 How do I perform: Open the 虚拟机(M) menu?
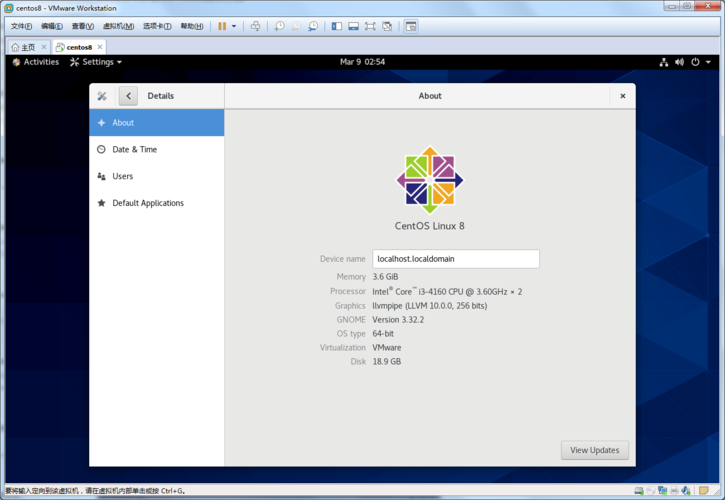tap(118, 26)
